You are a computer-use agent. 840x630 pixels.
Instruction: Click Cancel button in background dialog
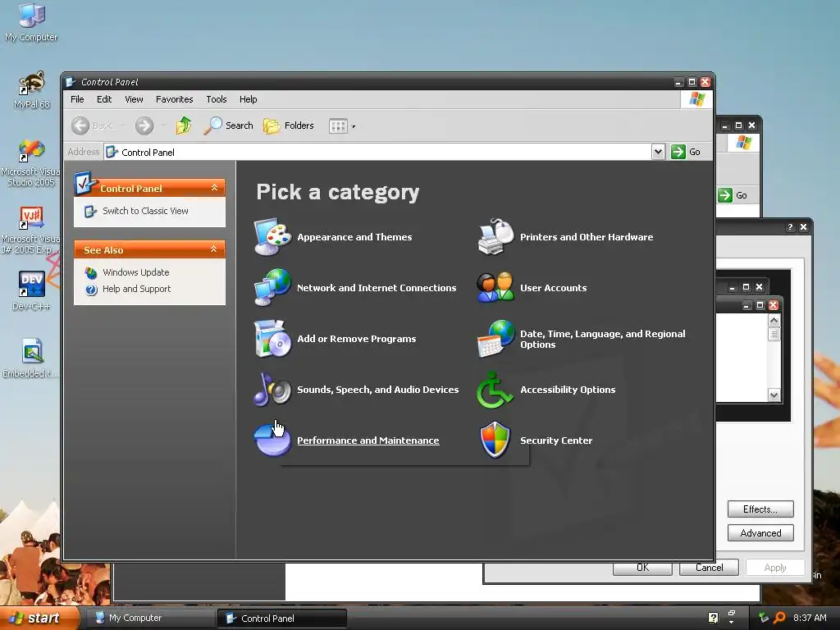[709, 568]
